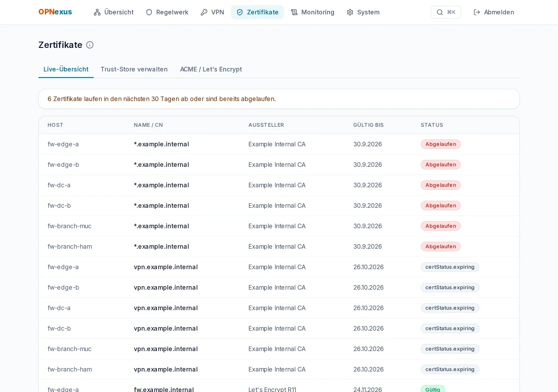Click the Gültig bis column header
This screenshot has width=558, height=392.
[368, 125]
